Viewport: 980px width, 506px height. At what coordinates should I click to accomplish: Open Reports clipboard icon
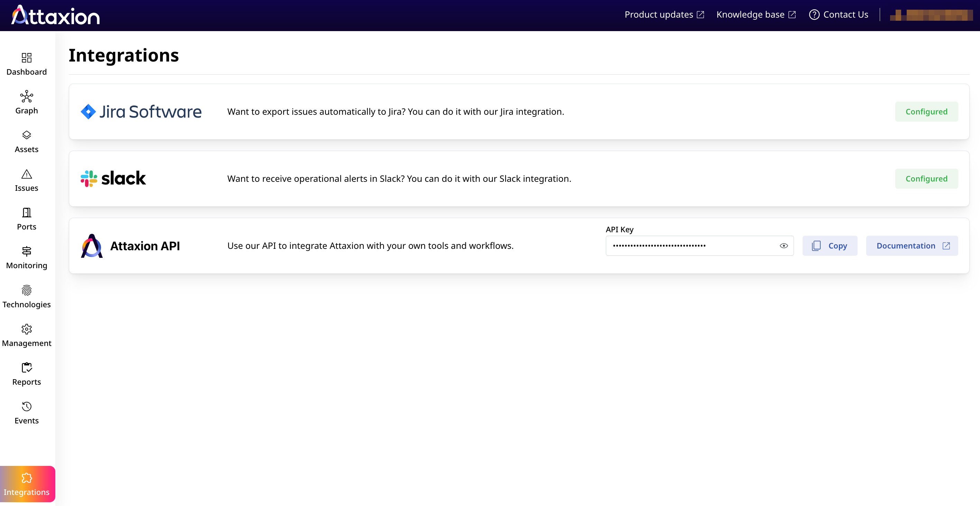tap(27, 368)
